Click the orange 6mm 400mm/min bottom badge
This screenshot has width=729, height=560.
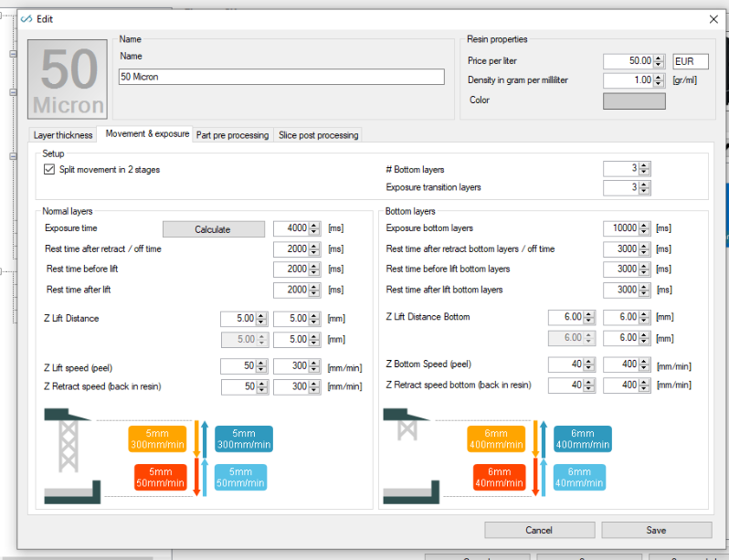click(496, 439)
